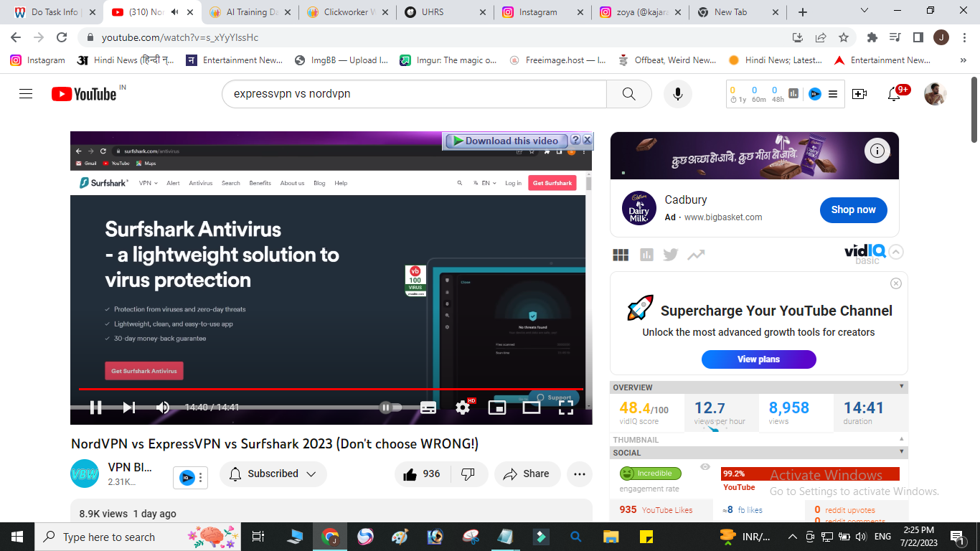Open the YouTube account avatar menu

click(935, 94)
